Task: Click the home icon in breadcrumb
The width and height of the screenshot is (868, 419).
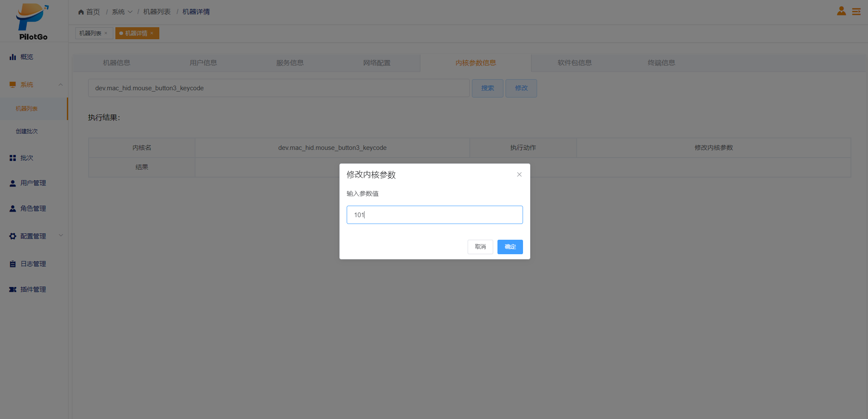Action: (81, 12)
